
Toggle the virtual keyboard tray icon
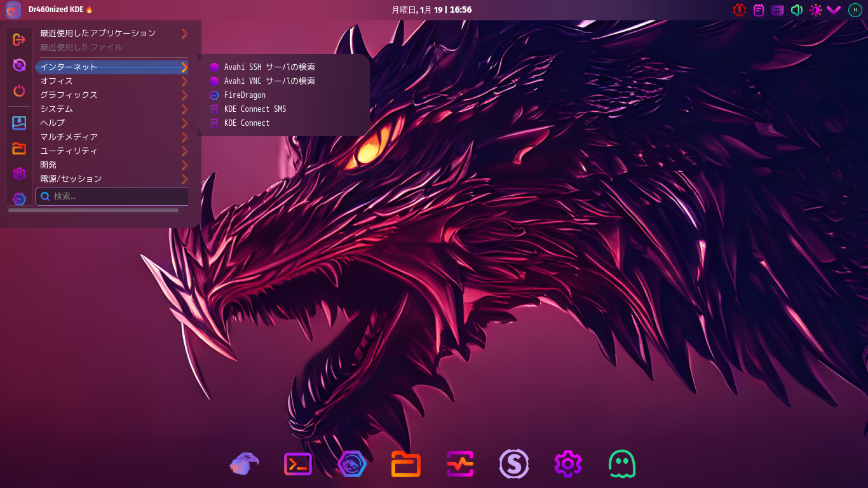(778, 10)
